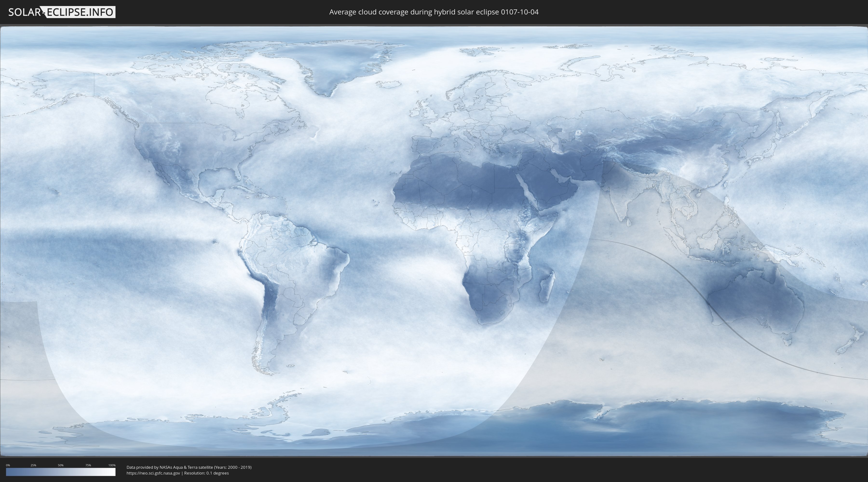Click the 100% legend label
This screenshot has height=482, width=868.
[x=112, y=465]
